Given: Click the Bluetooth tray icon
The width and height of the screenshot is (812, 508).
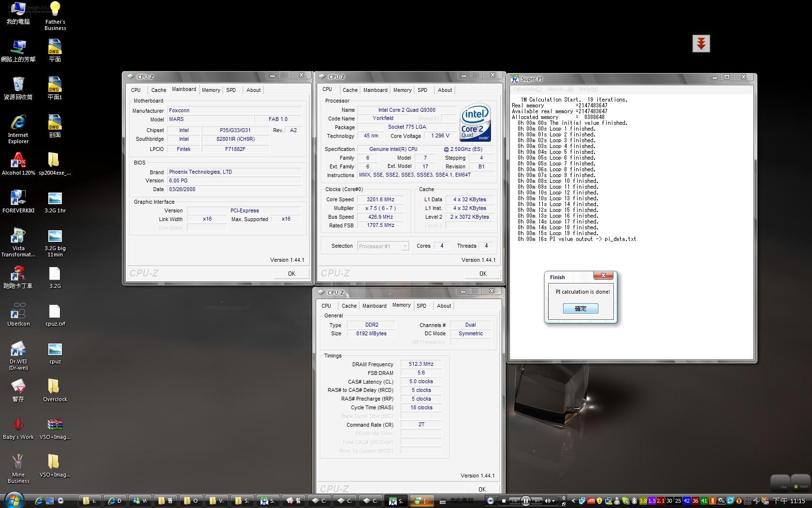Looking at the screenshot, I should coord(634,501).
